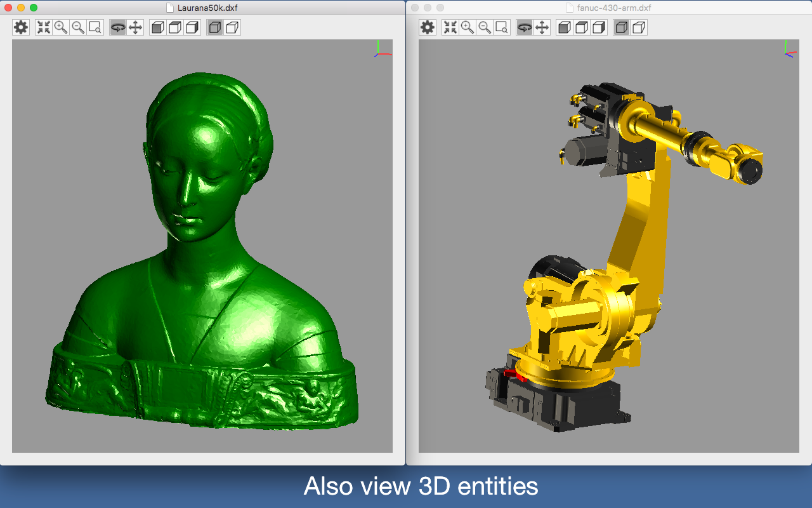This screenshot has width=812, height=508.
Task: Toggle orbit rotate mode in fanuc-430-arm.dxf window
Action: (524, 27)
